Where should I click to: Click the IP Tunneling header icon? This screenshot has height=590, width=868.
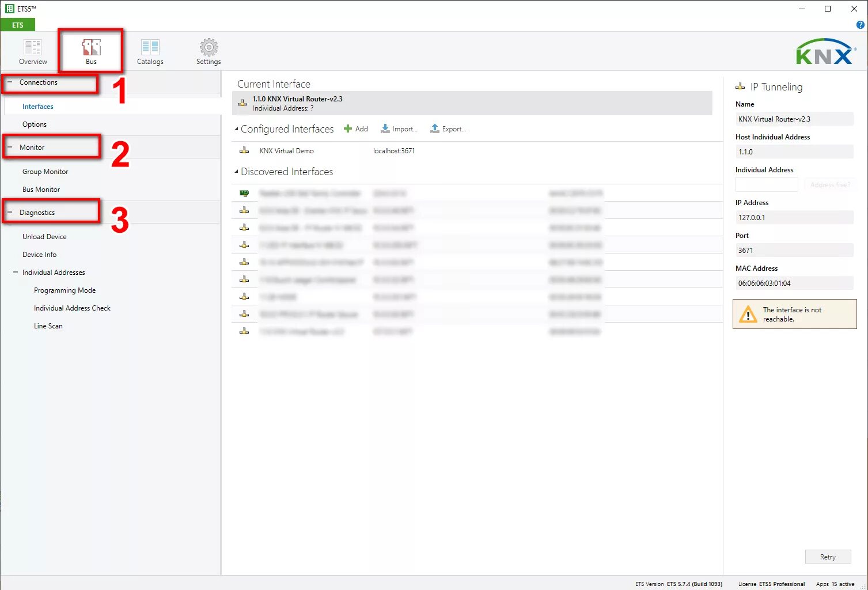(x=740, y=86)
